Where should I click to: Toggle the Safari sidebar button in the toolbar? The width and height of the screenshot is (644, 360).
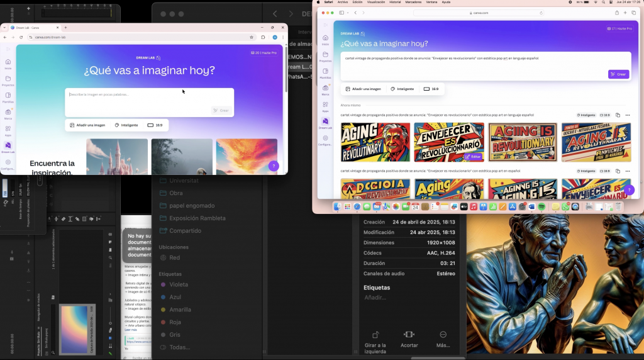point(342,13)
